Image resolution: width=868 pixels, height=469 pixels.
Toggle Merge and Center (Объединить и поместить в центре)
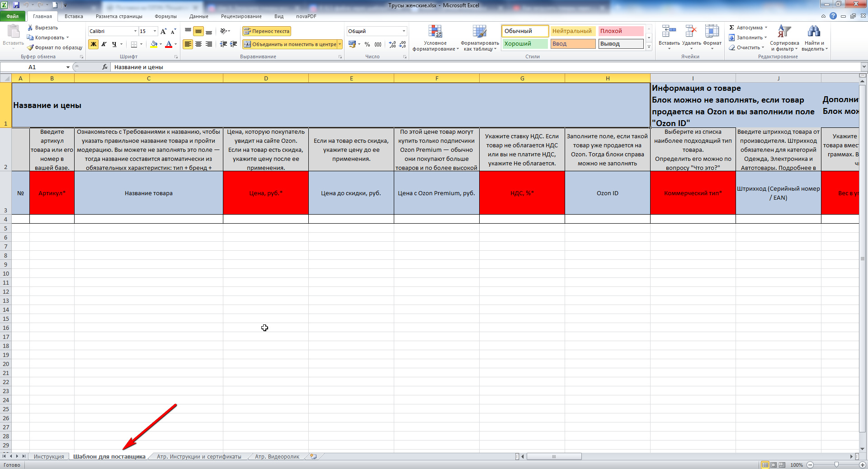point(290,44)
